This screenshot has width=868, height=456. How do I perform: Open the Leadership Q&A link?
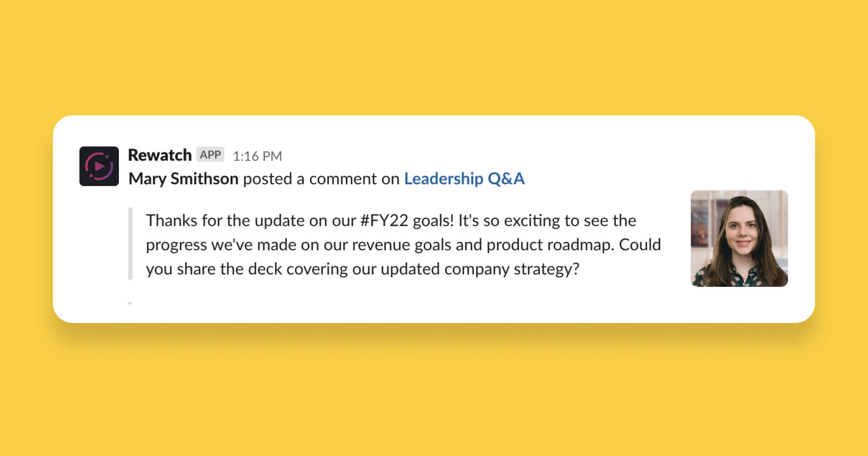pos(464,179)
